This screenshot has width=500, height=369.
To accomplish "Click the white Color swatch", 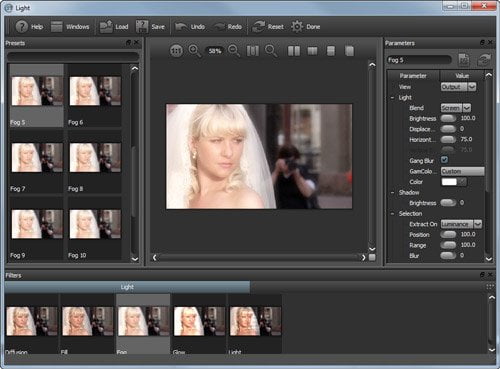I will tap(449, 182).
